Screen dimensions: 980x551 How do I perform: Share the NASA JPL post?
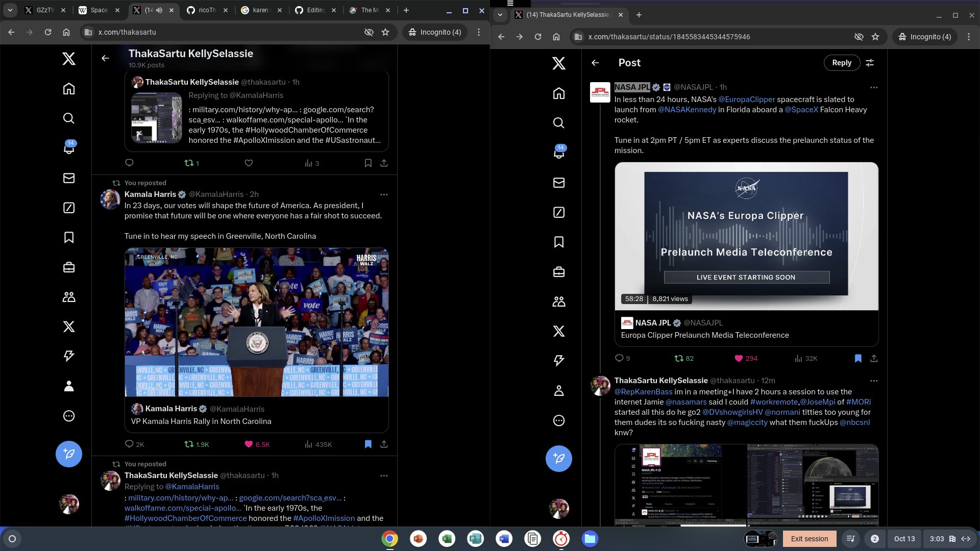click(874, 358)
